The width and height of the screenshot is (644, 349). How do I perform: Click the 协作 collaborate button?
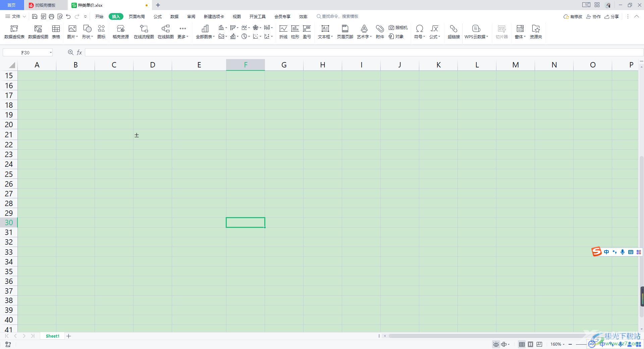click(x=593, y=16)
